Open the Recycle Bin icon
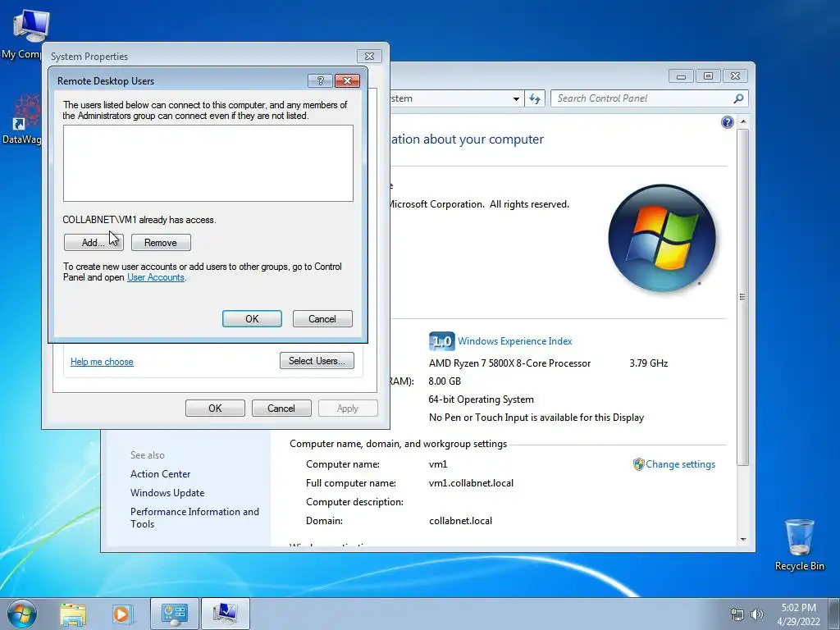The image size is (840, 630). 799,545
